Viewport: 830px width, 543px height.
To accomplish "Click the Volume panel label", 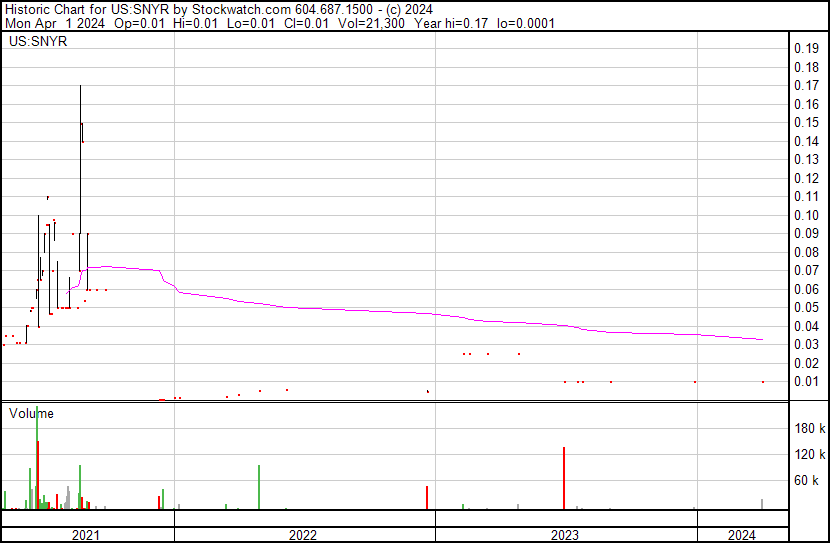I will coord(31,413).
